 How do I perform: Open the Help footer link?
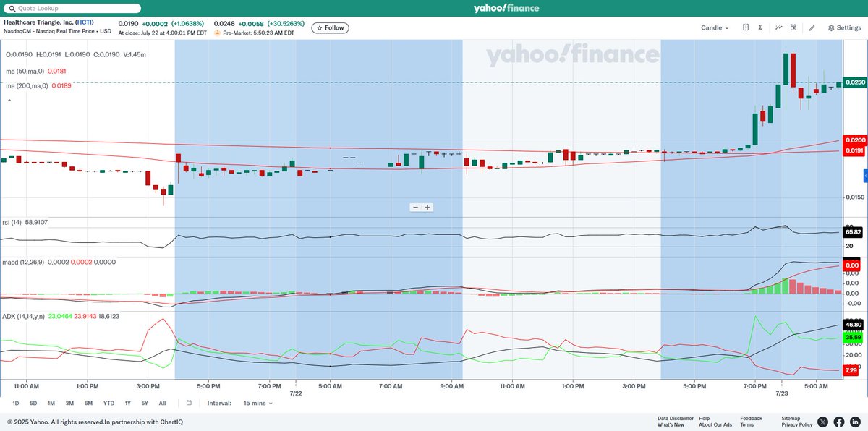tap(705, 418)
